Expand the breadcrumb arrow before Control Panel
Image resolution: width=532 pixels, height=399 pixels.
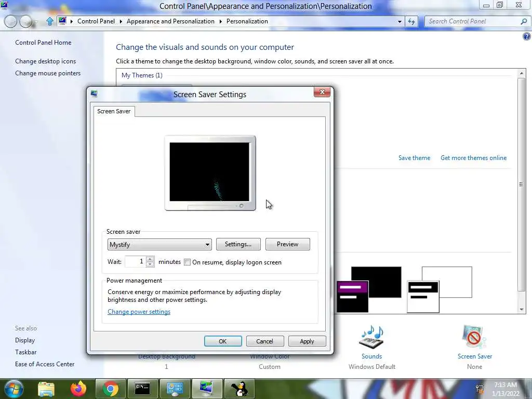click(72, 21)
